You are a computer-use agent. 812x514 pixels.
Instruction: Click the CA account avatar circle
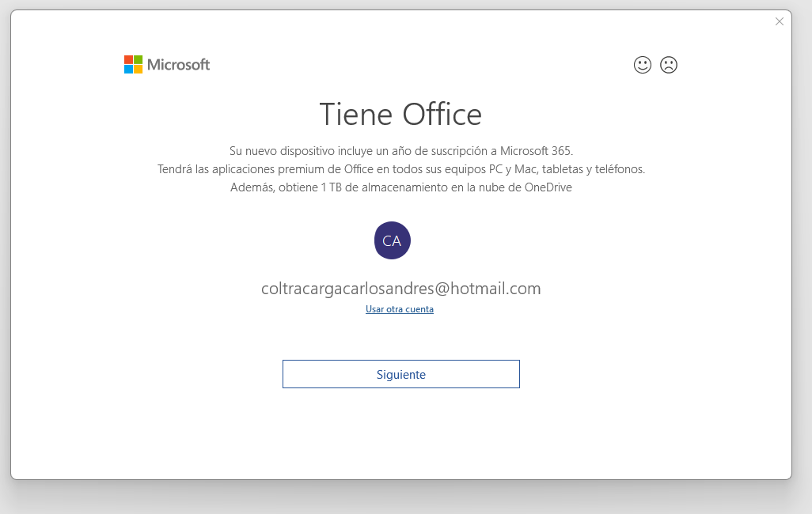click(x=392, y=240)
